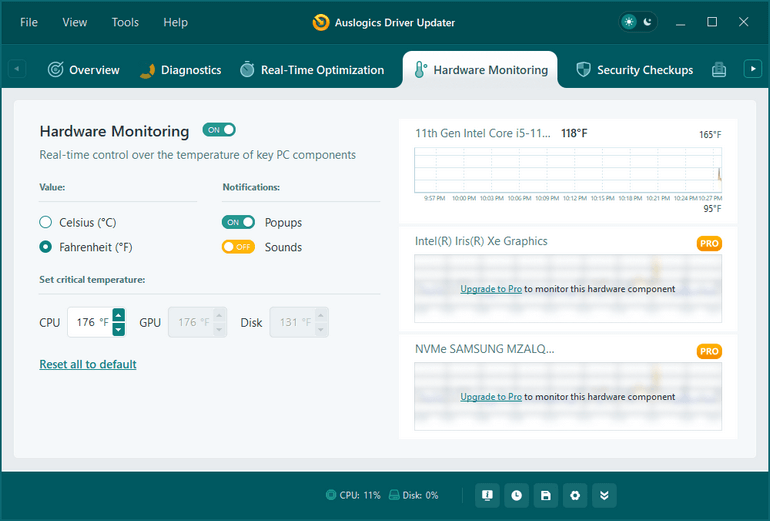This screenshot has width=770, height=521.
Task: Maximize the Auslogics Driver Updater window
Action: [712, 22]
